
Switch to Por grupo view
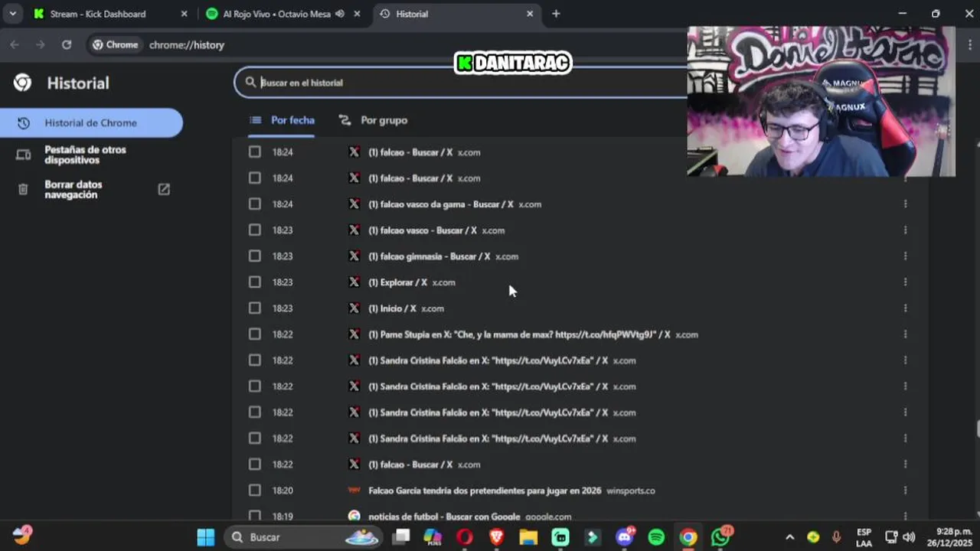(x=373, y=120)
